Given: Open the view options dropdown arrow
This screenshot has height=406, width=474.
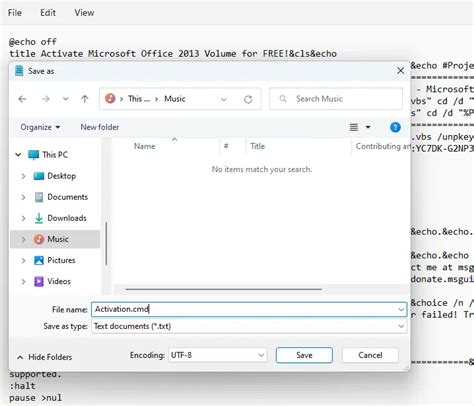Looking at the screenshot, I should pos(368,127).
